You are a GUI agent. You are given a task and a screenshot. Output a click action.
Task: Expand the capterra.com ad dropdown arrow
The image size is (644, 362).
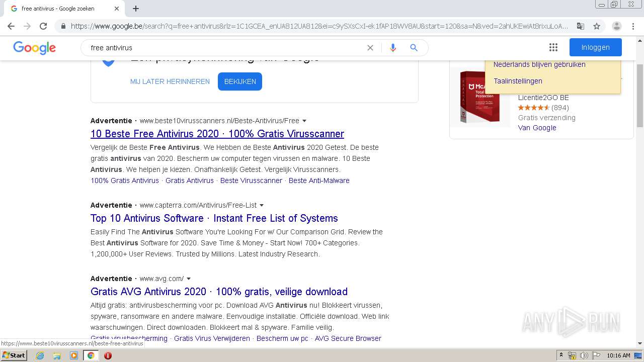click(262, 205)
